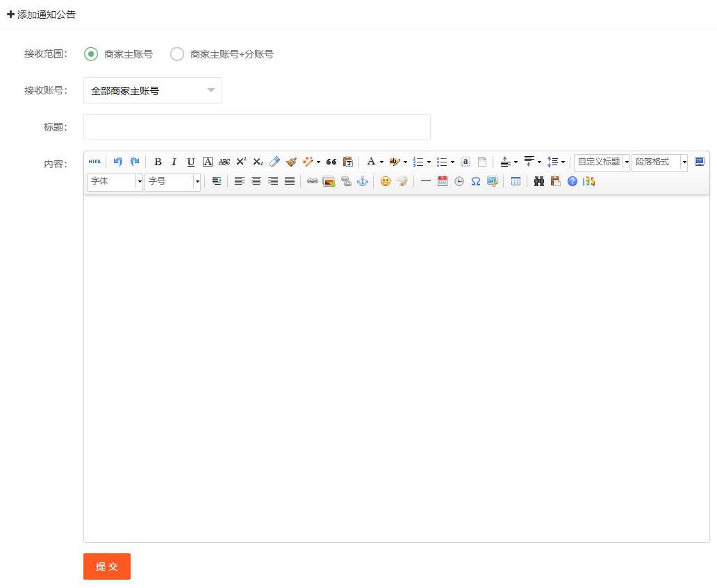Insert special character with omega icon
This screenshot has height=588, width=717.
tap(476, 181)
